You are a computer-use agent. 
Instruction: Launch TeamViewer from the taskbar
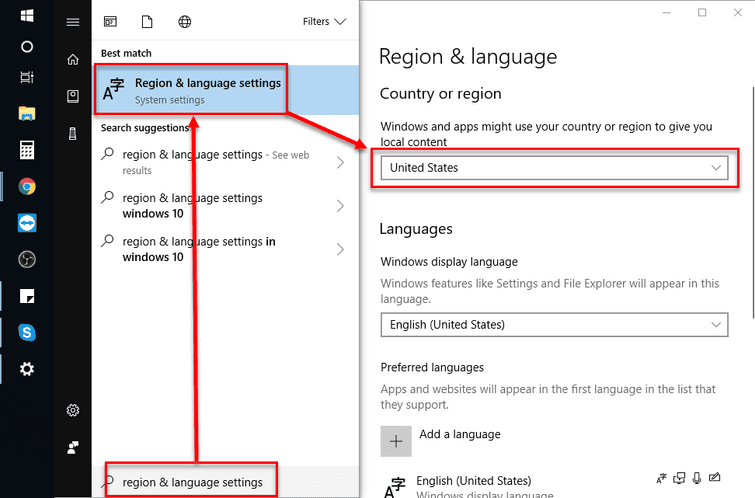(27, 223)
